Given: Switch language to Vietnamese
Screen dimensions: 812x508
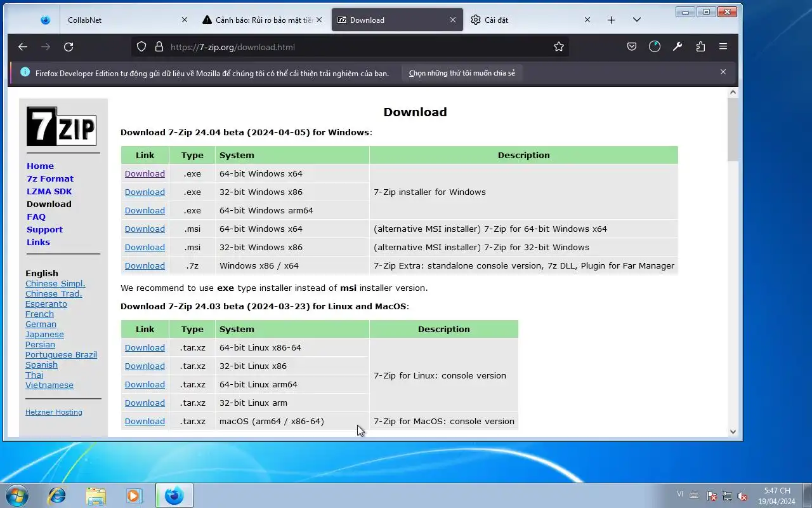Looking at the screenshot, I should tap(49, 385).
